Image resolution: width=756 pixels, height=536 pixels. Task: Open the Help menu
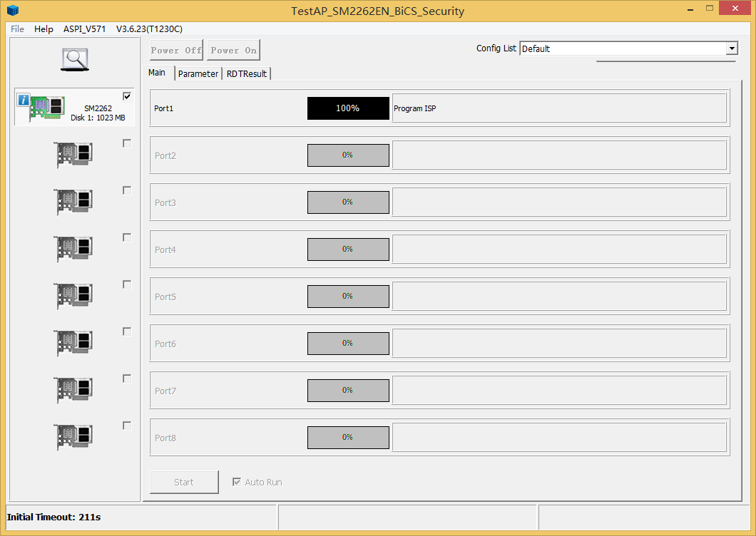pos(44,29)
